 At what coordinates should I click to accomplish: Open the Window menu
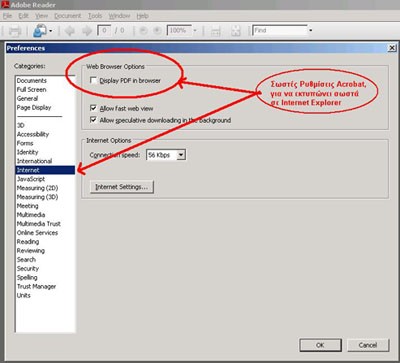click(x=119, y=16)
